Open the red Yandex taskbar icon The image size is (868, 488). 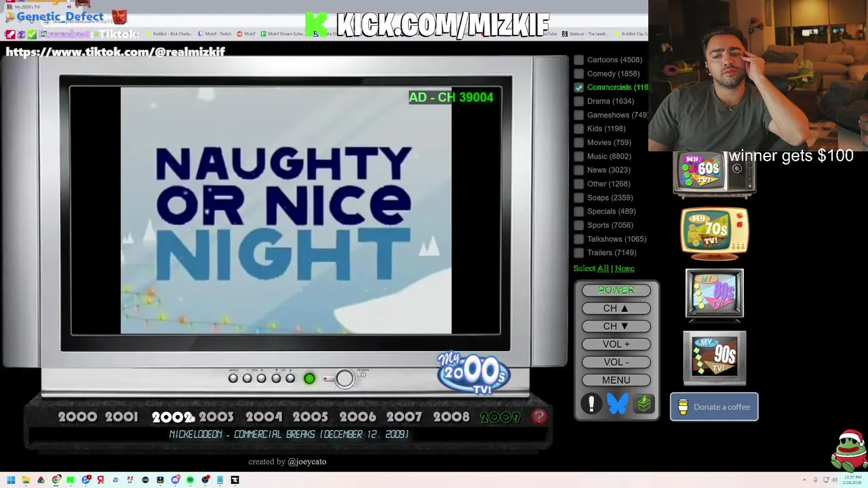coord(100,480)
